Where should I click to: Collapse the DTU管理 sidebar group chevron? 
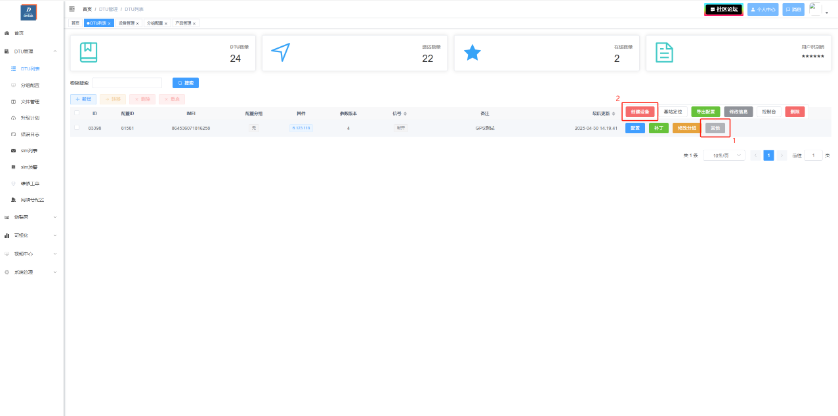pos(55,51)
